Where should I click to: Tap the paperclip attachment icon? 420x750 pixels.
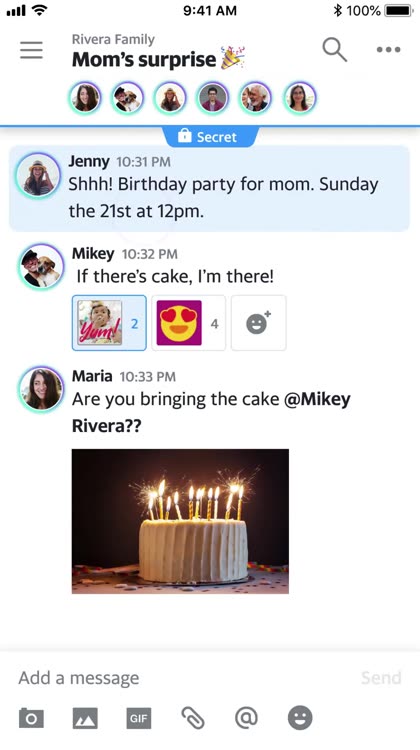[x=193, y=718]
